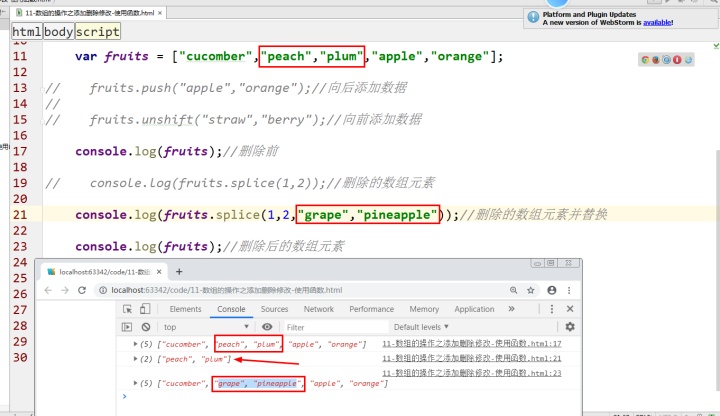The image size is (720, 416).
Task: Open the Memory tab
Action: pos(424,309)
